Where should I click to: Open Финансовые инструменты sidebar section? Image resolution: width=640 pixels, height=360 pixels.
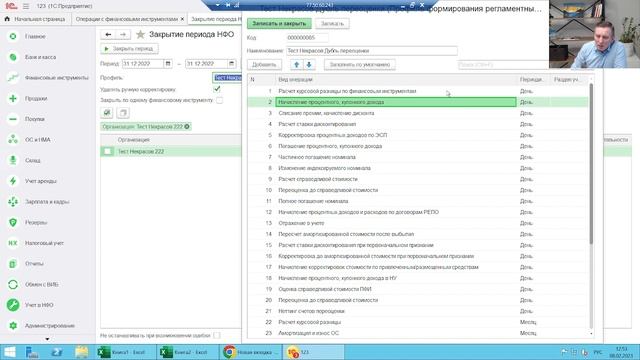tap(56, 78)
